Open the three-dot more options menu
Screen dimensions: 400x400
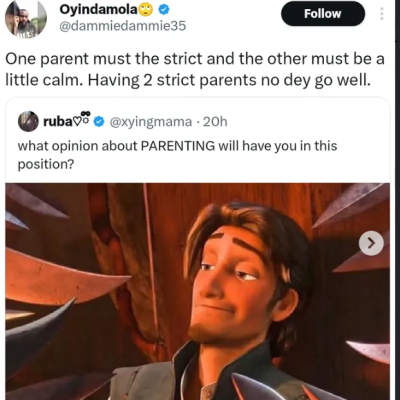tap(382, 13)
